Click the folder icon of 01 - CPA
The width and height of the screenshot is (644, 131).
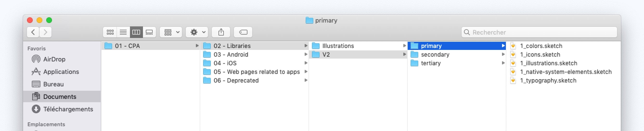click(x=108, y=46)
